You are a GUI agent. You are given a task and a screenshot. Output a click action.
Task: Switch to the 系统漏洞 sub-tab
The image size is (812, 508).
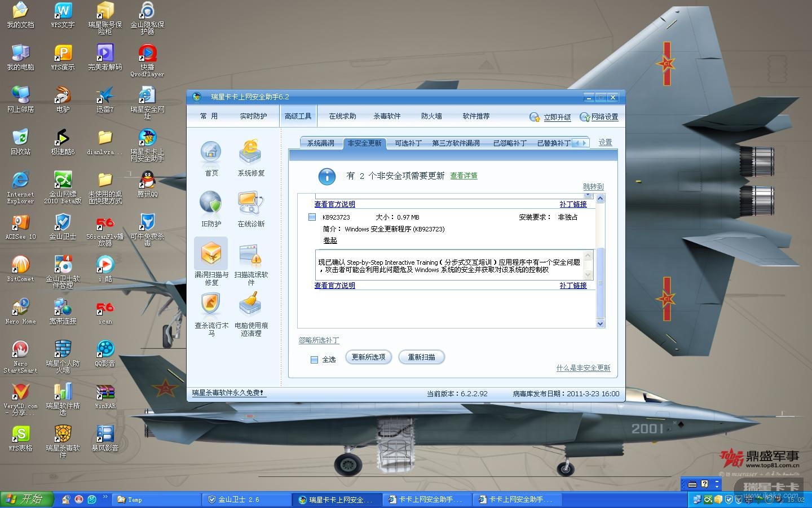click(320, 143)
